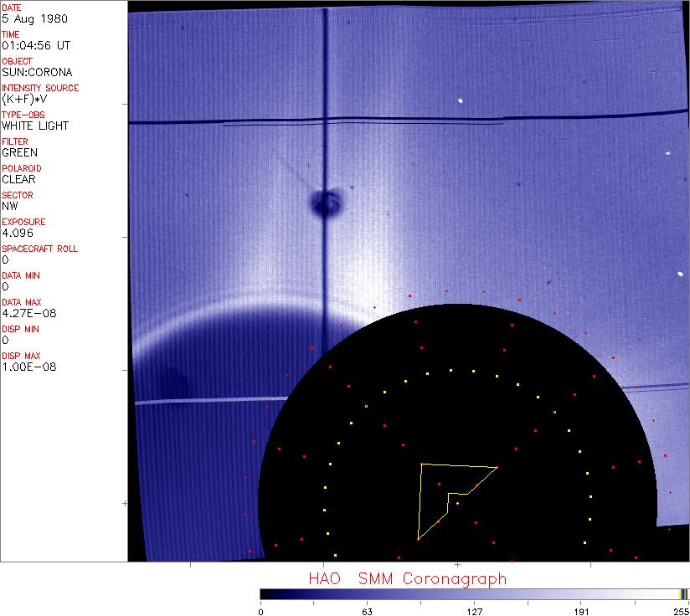Click the multicolored stripe at the color bar's 255 end

pos(683,594)
